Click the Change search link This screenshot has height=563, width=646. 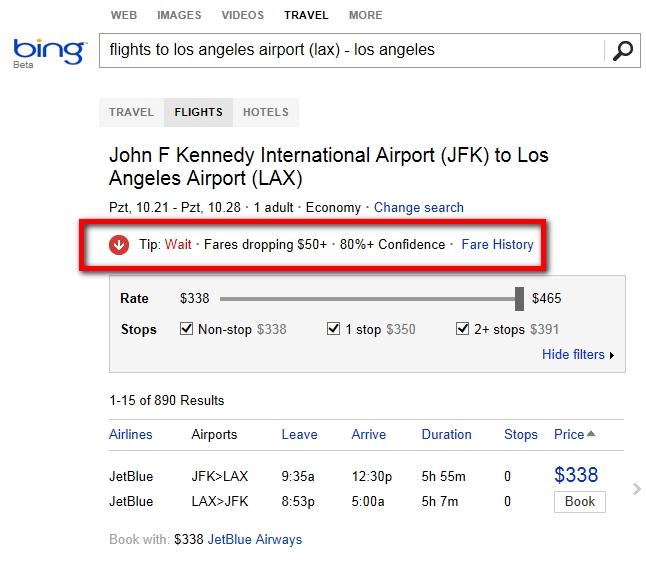tap(418, 207)
